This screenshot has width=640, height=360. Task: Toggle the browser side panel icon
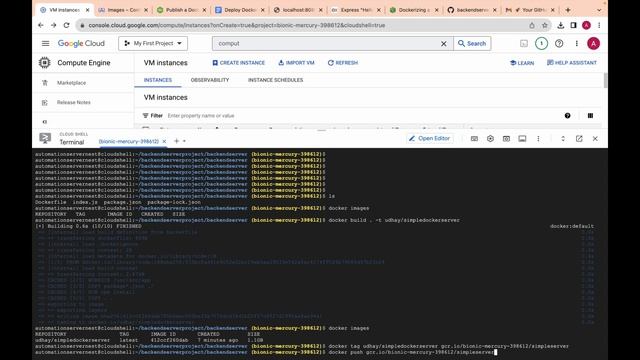[573, 25]
